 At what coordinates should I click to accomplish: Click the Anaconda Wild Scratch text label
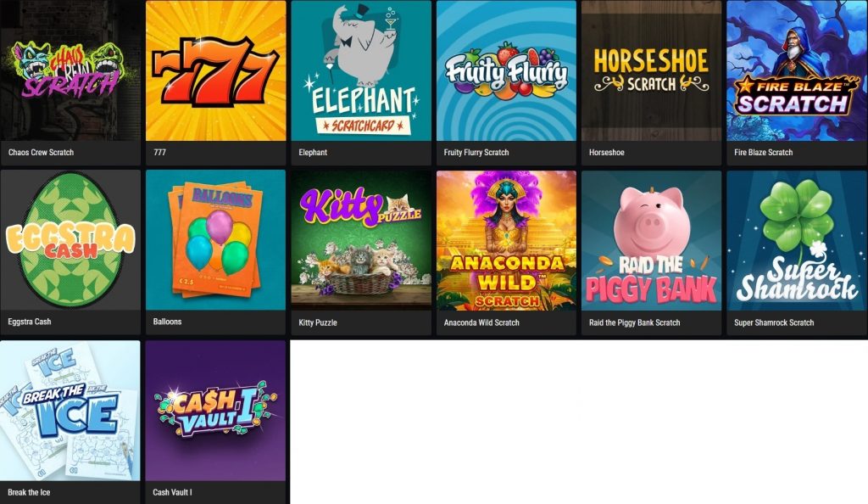(x=481, y=322)
